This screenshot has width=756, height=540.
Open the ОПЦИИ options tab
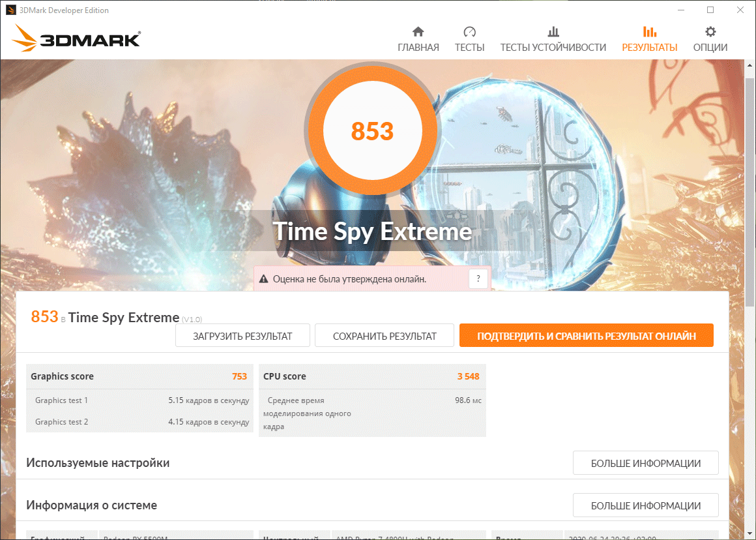click(x=710, y=40)
